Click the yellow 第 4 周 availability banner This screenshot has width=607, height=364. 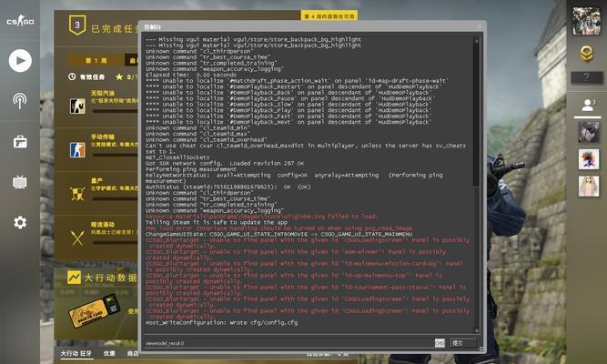pyautogui.click(x=329, y=16)
